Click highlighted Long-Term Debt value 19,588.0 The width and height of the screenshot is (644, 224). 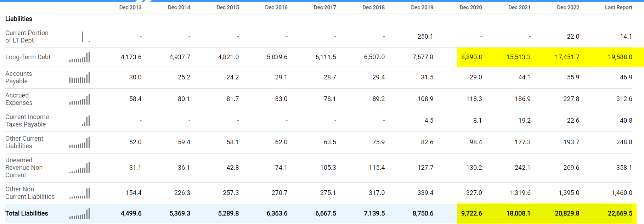[620, 57]
